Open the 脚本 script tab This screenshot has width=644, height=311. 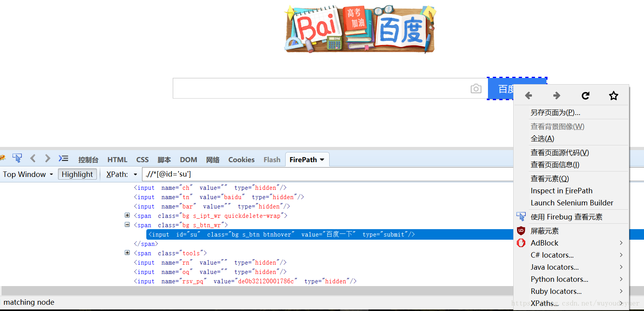164,160
